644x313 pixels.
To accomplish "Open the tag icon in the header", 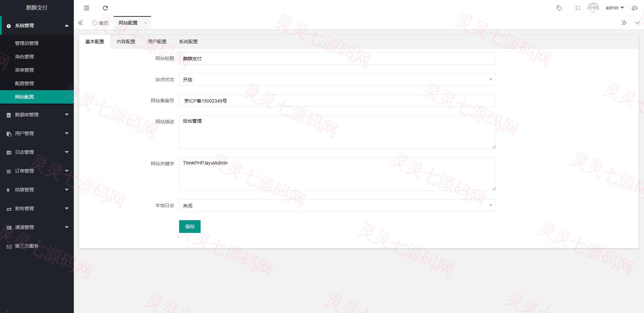I will (x=559, y=8).
